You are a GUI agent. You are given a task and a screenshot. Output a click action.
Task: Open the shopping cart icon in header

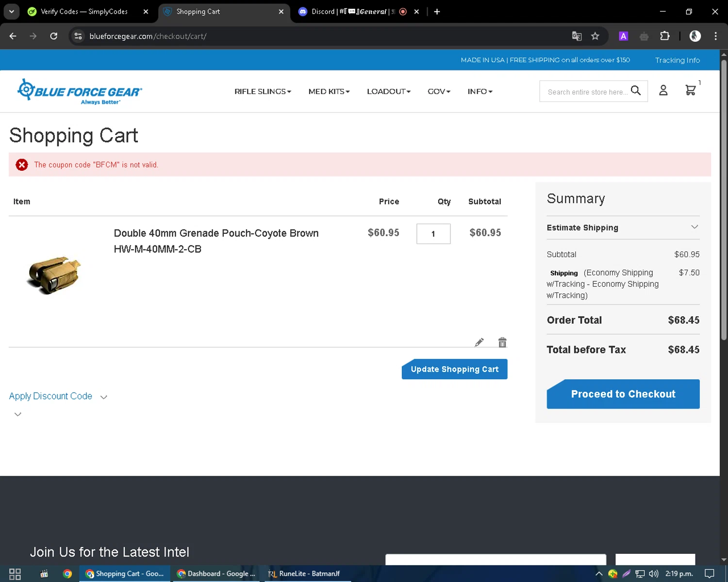pyautogui.click(x=691, y=90)
